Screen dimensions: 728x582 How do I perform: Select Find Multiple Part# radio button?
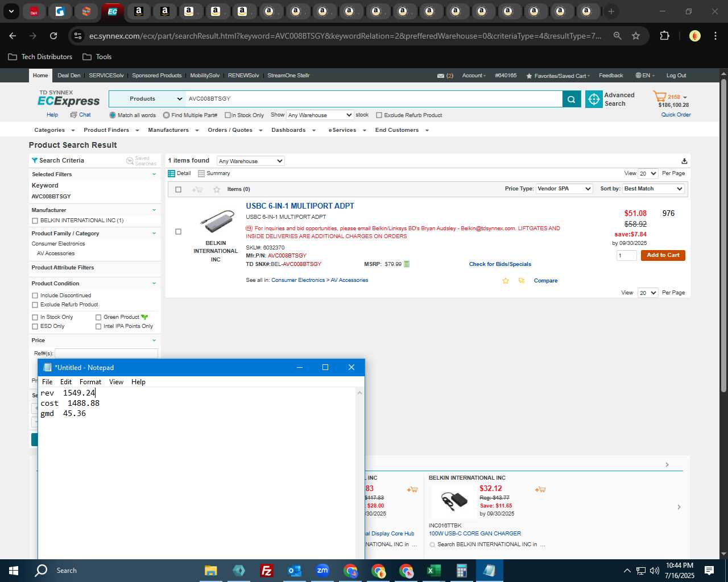[166, 115]
